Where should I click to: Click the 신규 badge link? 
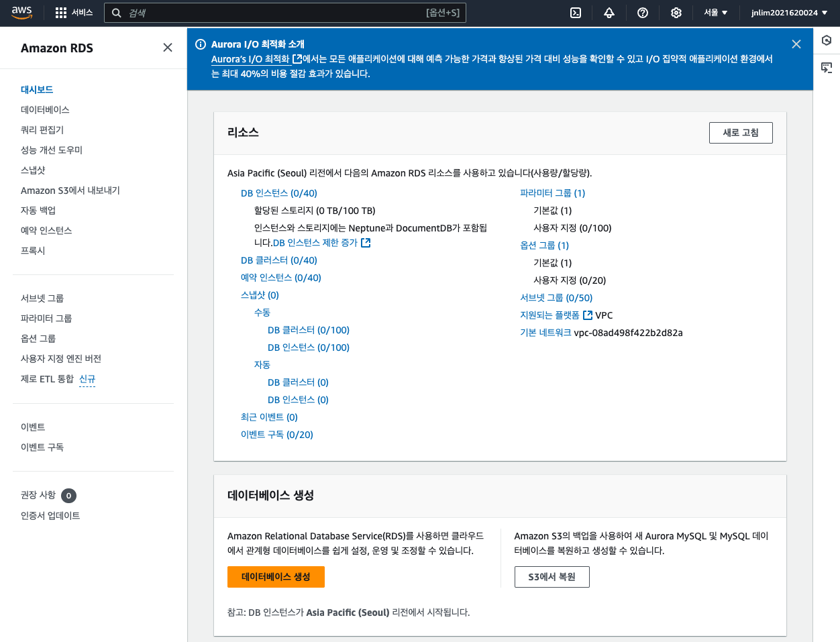point(87,379)
